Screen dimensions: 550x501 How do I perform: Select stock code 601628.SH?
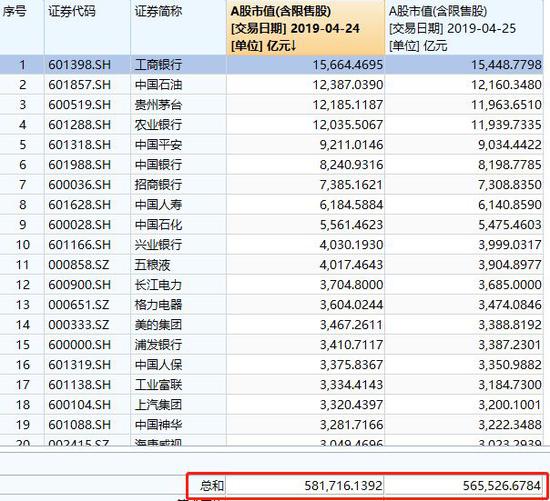tap(80, 205)
